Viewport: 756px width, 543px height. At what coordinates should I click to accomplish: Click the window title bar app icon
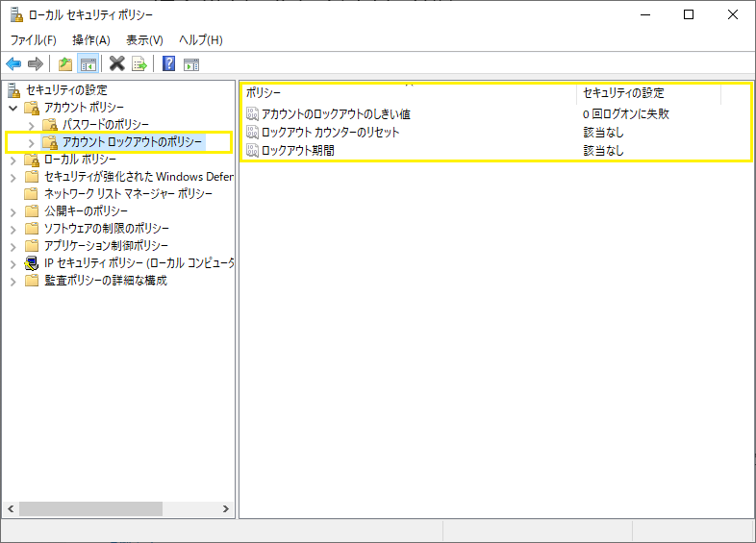(16, 15)
